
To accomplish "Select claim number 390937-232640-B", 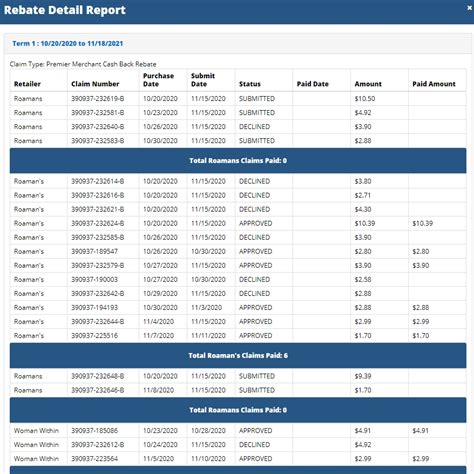I will click(x=98, y=127).
